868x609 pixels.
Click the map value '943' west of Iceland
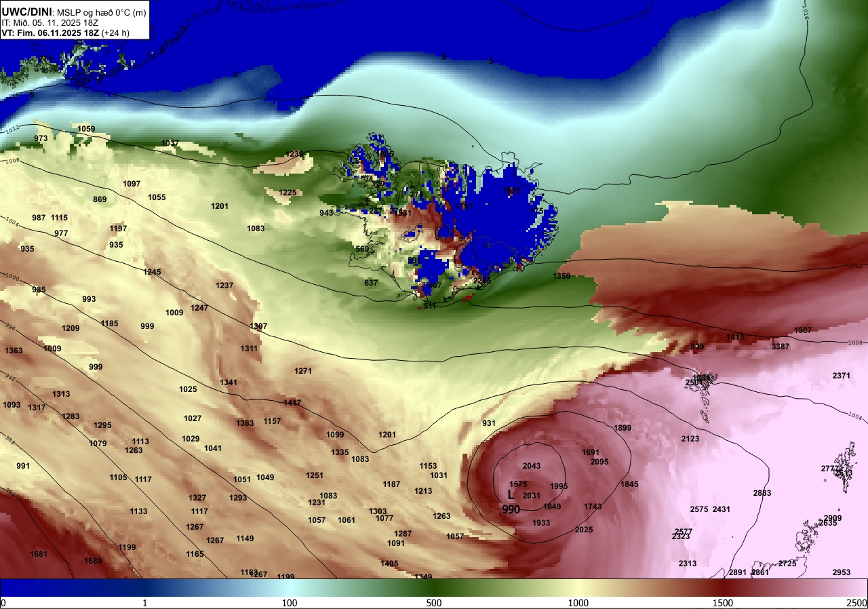(x=327, y=213)
